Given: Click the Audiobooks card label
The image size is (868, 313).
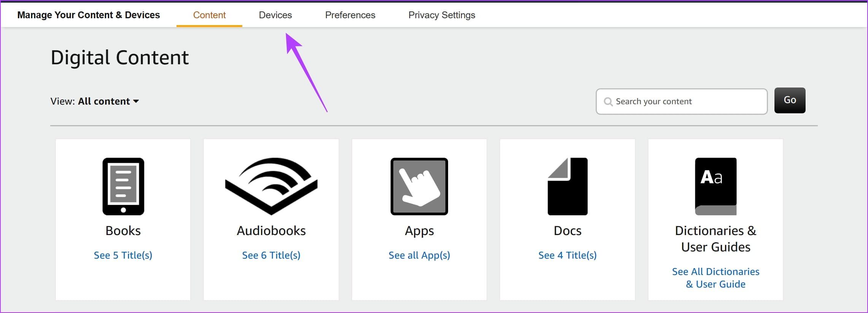Looking at the screenshot, I should pos(271,230).
